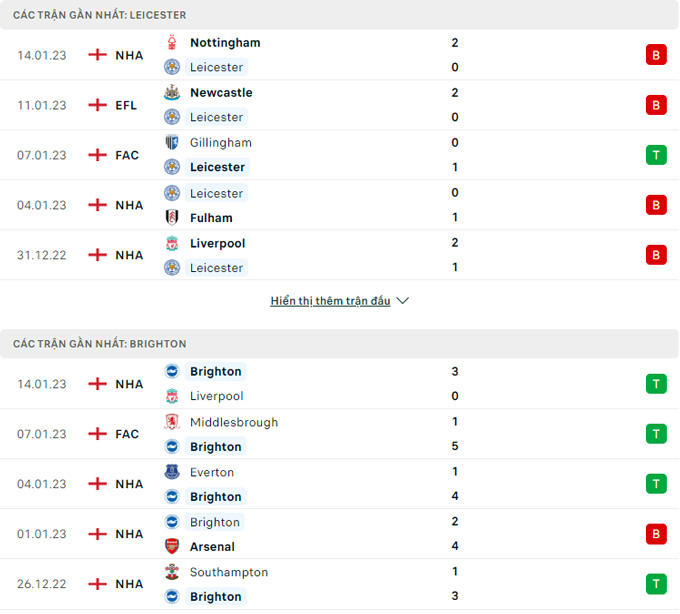Select the 'Các trận gần nhất: Brighton' header
The width and height of the screenshot is (680, 614).
point(99,344)
